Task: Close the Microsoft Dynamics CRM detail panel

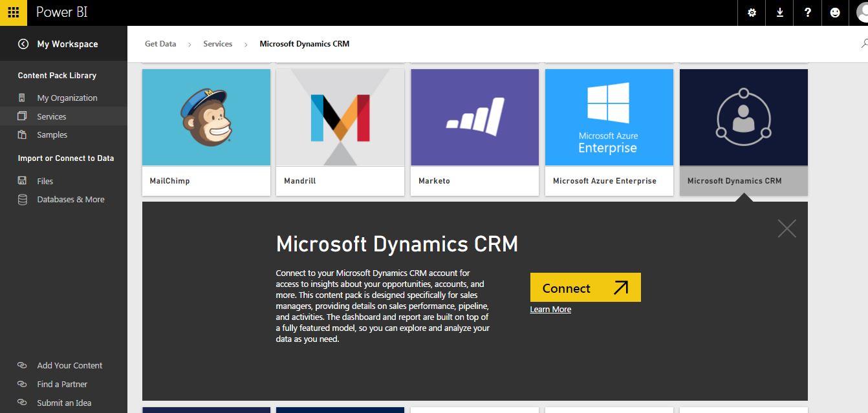Action: [787, 228]
